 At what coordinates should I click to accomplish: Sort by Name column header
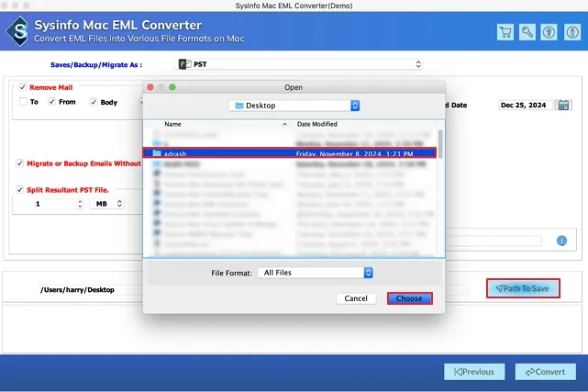pos(172,124)
